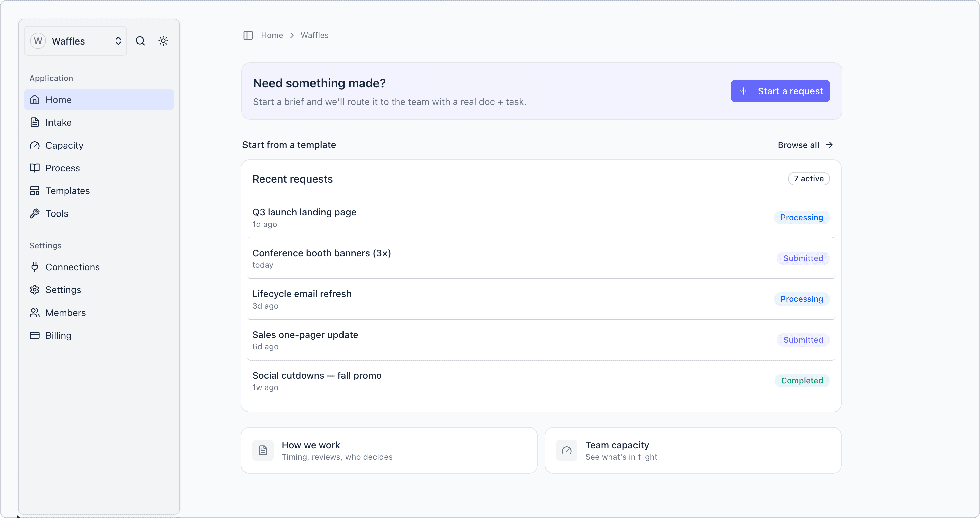Click the gauge icon on Team capacity card
Viewport: 980px width, 518px height.
(567, 451)
